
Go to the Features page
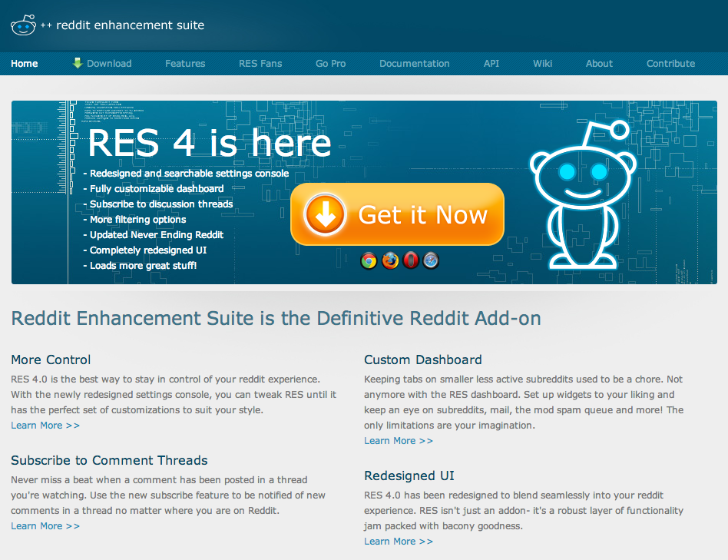185,64
